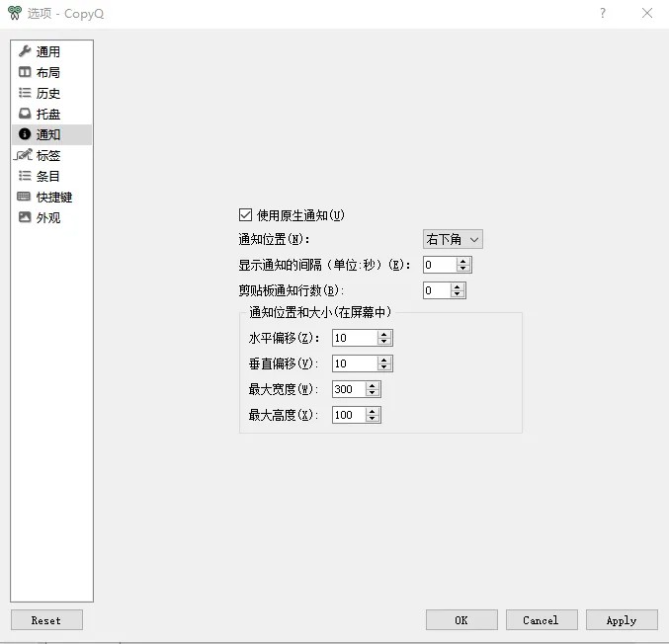Click the CopyQ app icon in title bar
Screen dimensions: 669x644
(15, 13)
